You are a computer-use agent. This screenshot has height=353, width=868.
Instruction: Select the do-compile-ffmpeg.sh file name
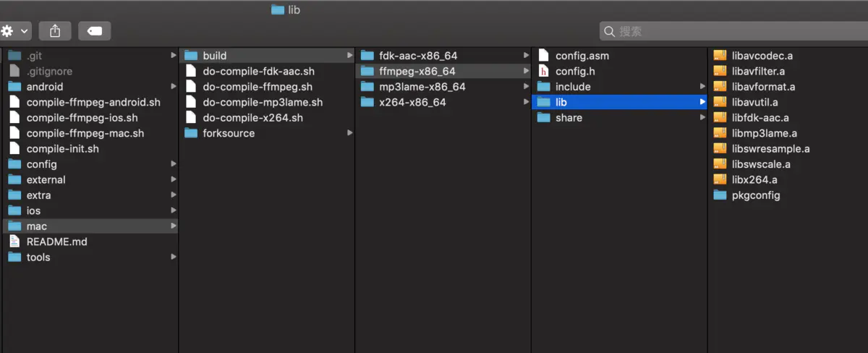tap(258, 87)
